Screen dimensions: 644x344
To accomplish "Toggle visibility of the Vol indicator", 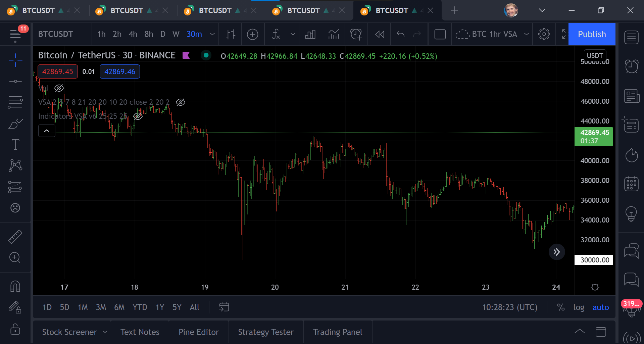I will [59, 88].
